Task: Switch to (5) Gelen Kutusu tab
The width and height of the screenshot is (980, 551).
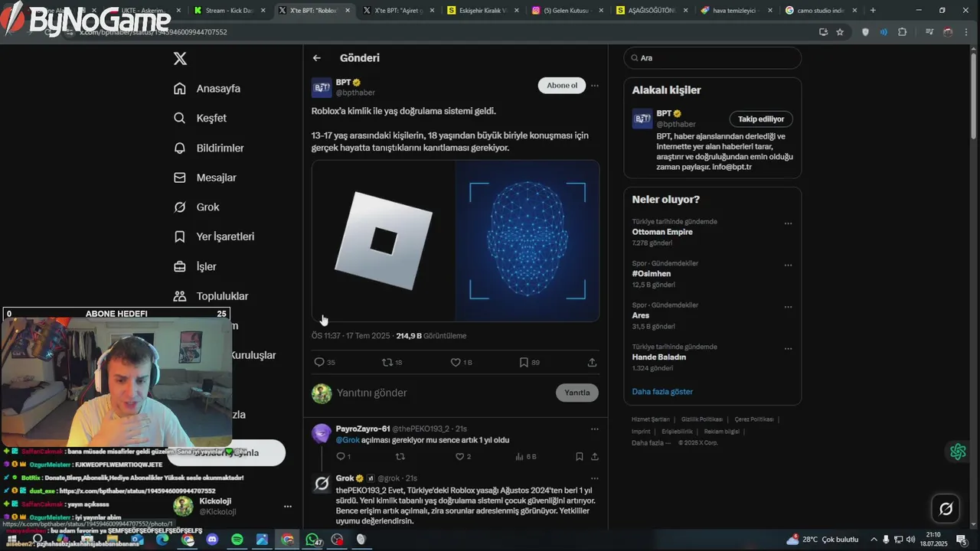Action: pyautogui.click(x=567, y=11)
